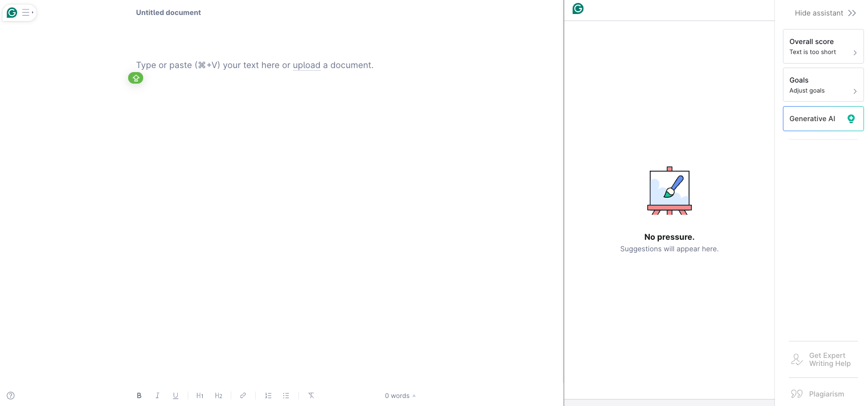
Task: Open the hamburger side menu icon
Action: [x=27, y=13]
